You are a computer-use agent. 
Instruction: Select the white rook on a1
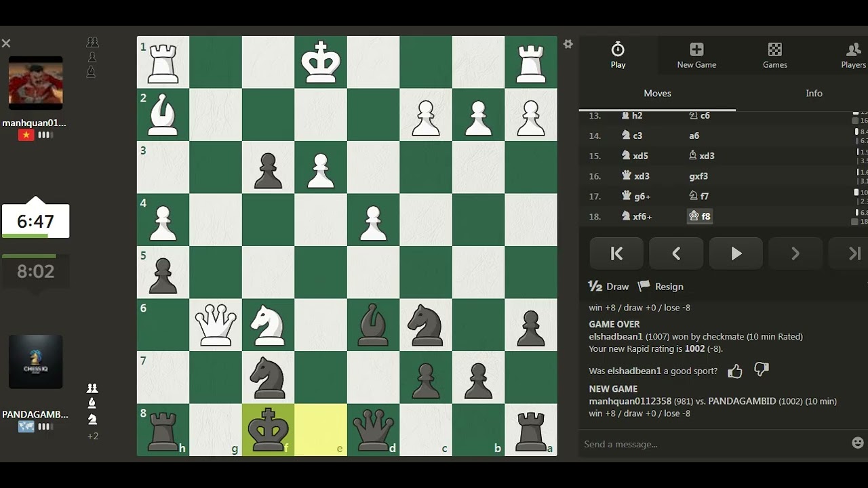(531, 62)
